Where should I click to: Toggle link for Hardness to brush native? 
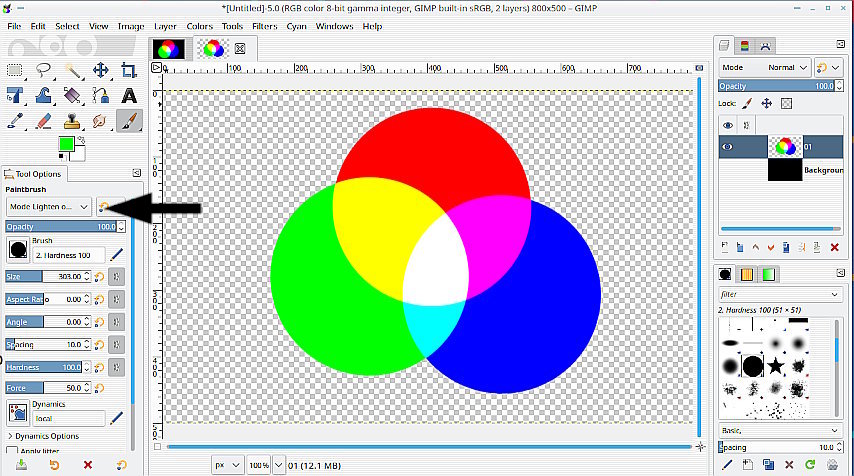pyautogui.click(x=117, y=368)
